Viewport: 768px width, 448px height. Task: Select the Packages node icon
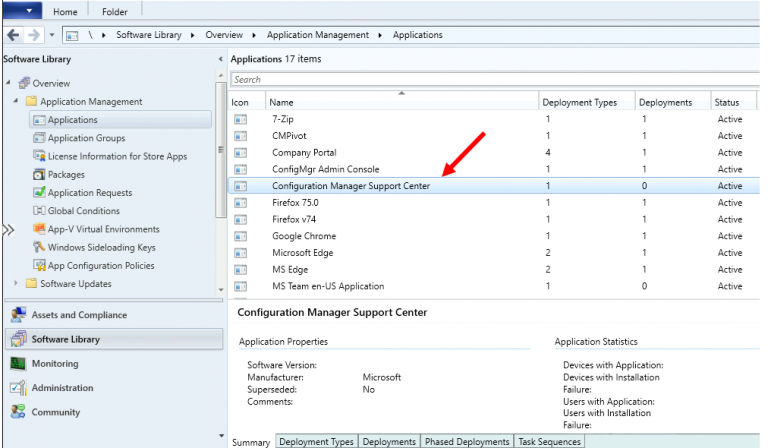click(40, 174)
